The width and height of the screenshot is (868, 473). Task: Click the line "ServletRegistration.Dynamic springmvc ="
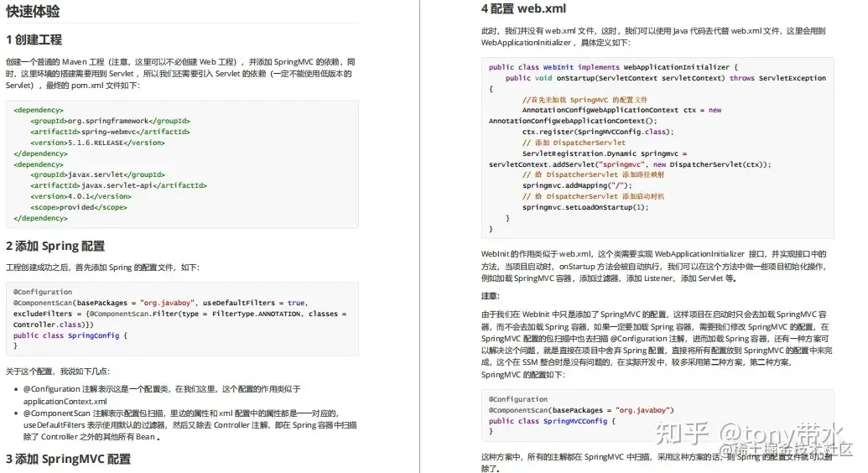click(604, 154)
